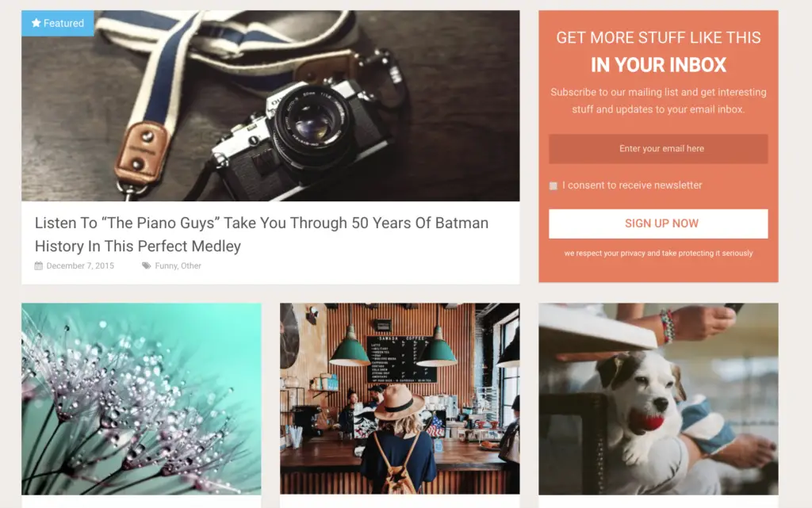Click the tags icon before Funny, Other
This screenshot has height=508, width=812.
[x=147, y=266]
